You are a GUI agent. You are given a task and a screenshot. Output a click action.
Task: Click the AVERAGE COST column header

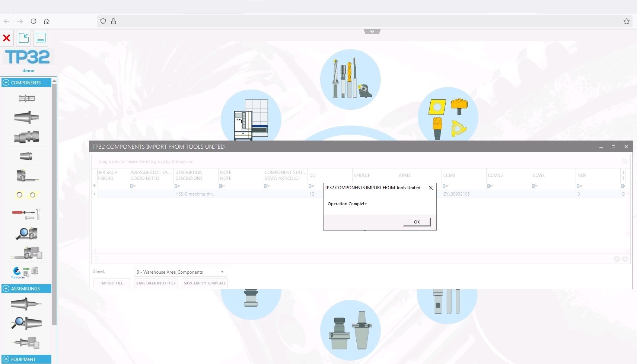[151, 175]
